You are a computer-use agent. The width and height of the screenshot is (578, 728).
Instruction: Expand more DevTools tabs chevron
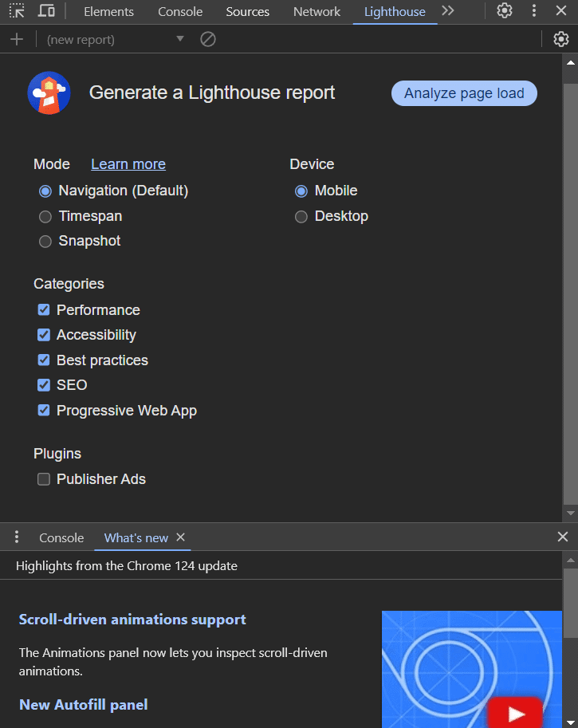[x=448, y=11]
